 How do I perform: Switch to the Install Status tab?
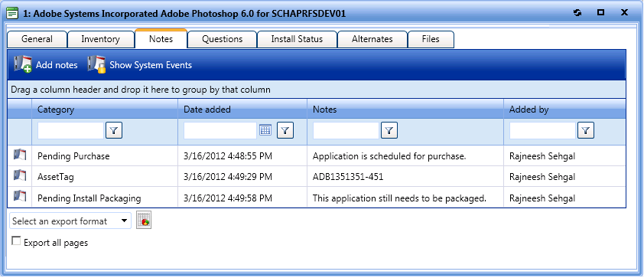[297, 40]
